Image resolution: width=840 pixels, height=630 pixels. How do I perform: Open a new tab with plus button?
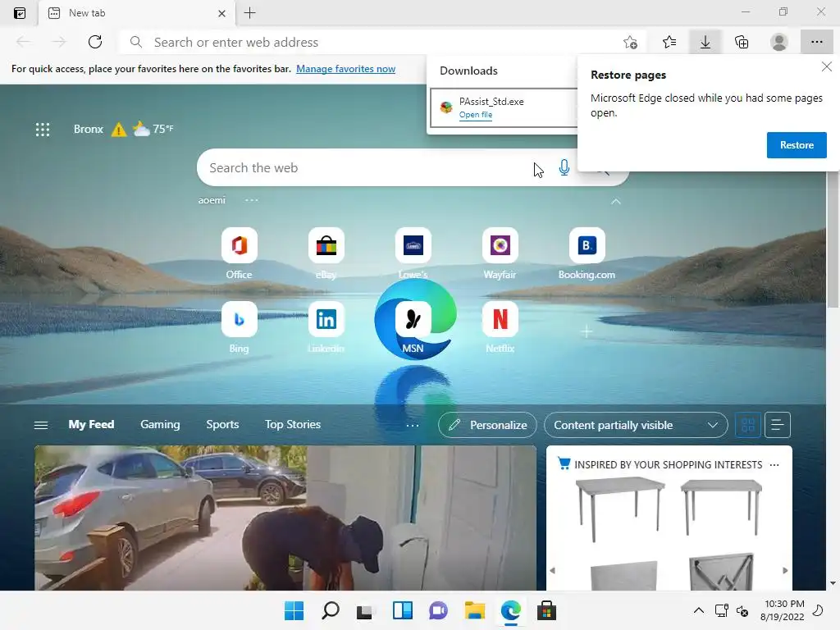[249, 13]
